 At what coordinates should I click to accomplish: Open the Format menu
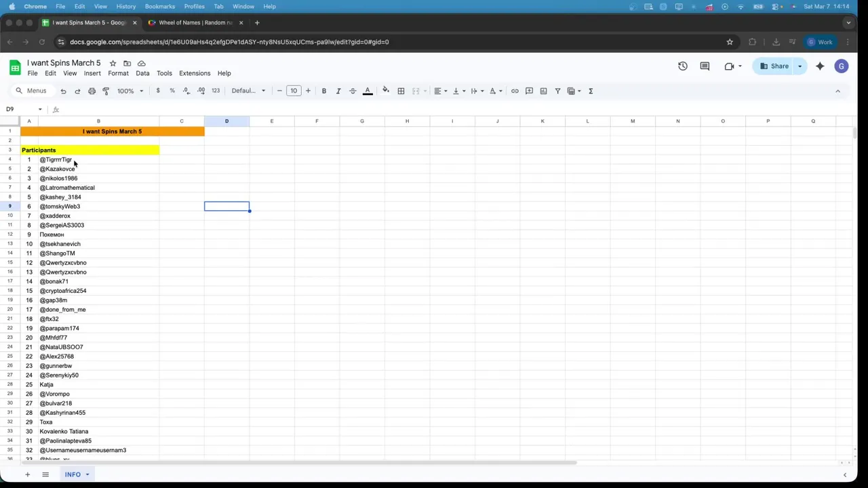click(x=118, y=73)
